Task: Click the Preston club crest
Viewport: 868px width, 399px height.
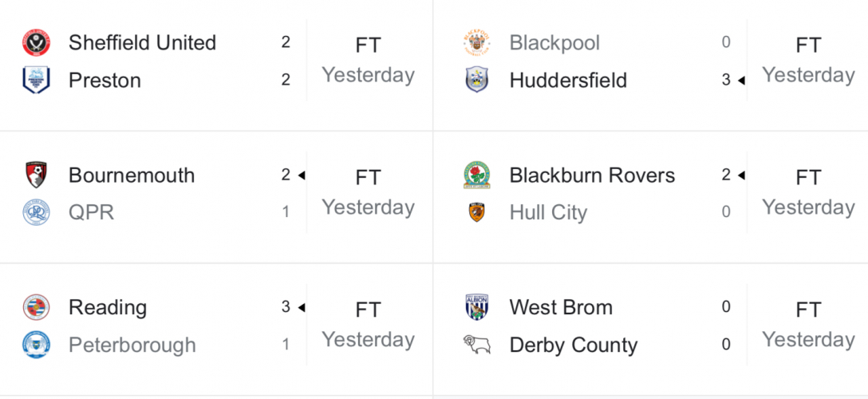Action: click(36, 81)
